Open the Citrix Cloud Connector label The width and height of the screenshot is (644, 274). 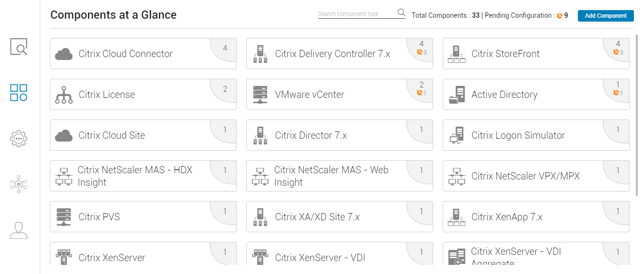coord(126,54)
